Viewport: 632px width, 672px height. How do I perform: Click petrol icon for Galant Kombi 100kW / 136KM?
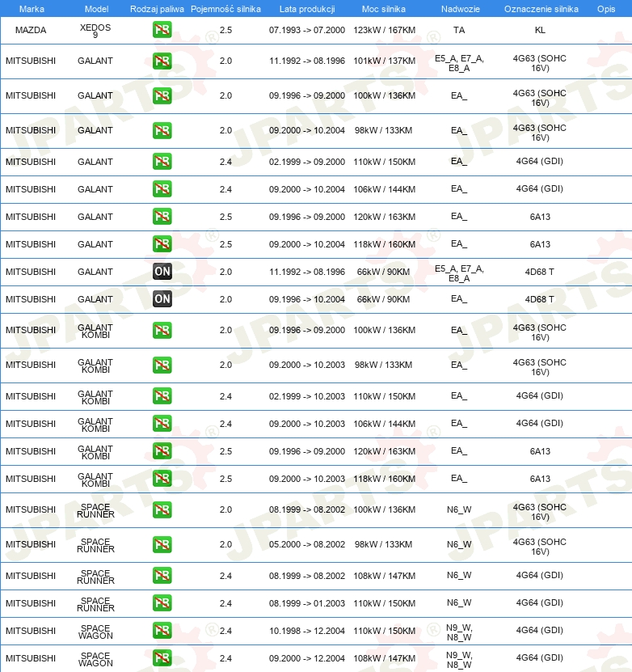(x=162, y=331)
